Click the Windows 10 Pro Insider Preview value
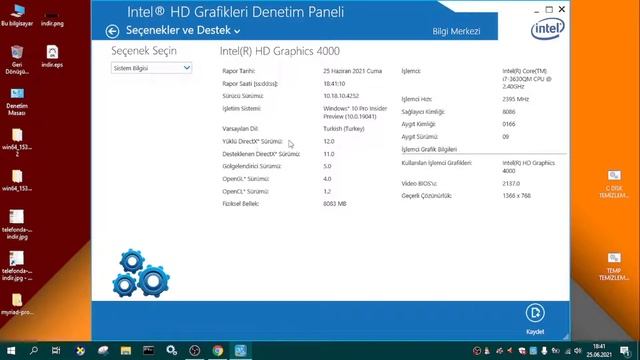640x360 pixels. 355,112
